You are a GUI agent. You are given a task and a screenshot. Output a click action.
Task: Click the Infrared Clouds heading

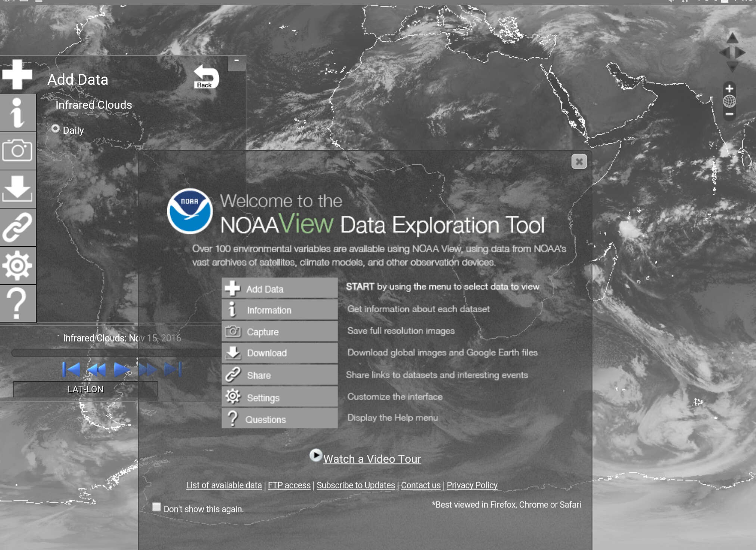[94, 105]
